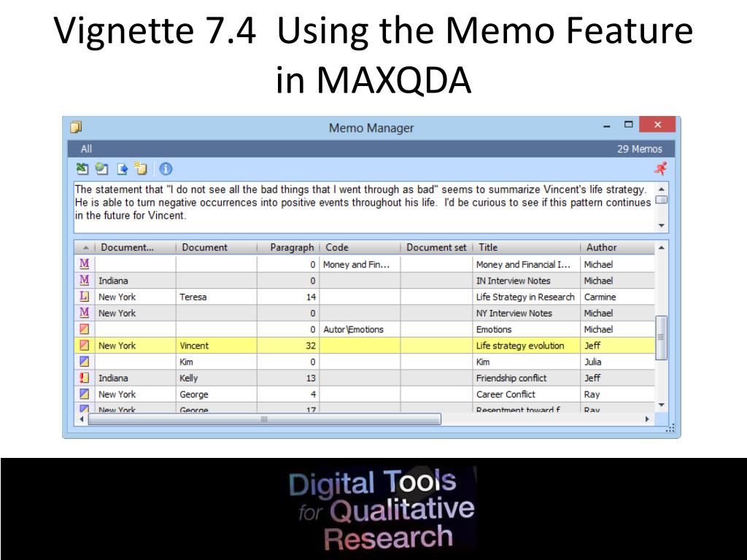Open the blue info icon in toolbar
747x560 pixels.
tap(166, 168)
